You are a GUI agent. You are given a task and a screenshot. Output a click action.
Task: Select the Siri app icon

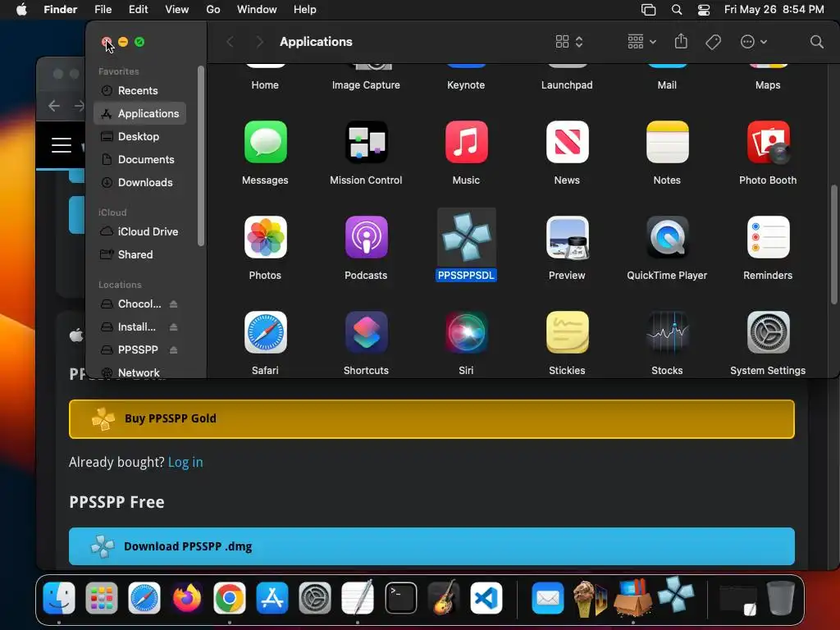click(466, 332)
